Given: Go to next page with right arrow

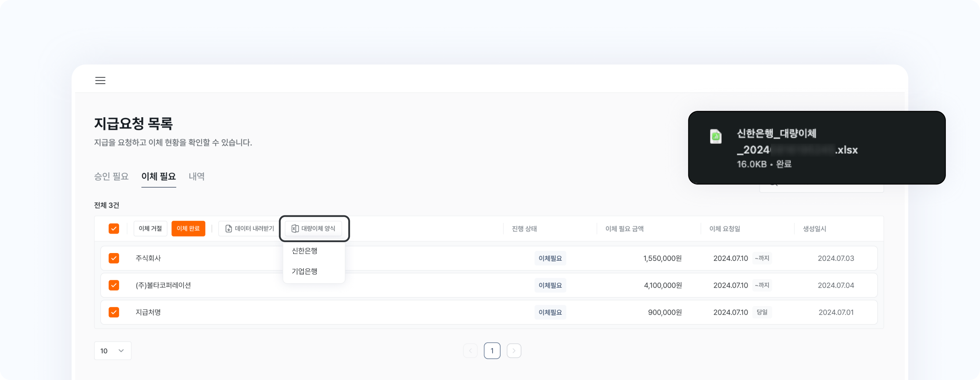Looking at the screenshot, I should [514, 350].
